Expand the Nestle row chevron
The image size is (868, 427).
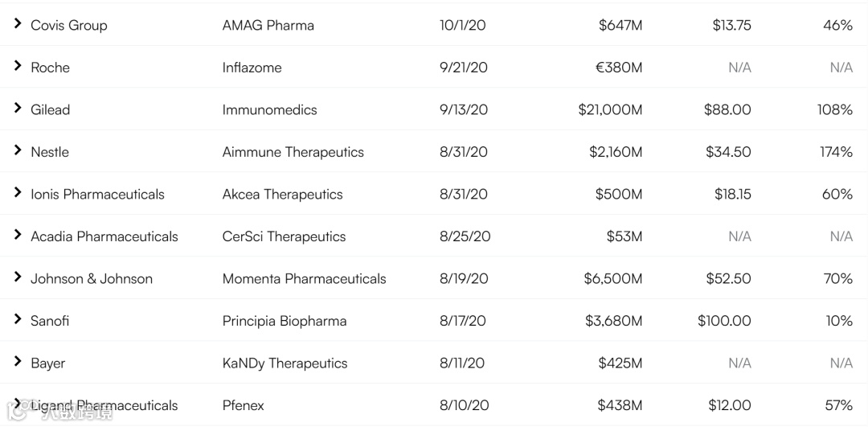(17, 151)
